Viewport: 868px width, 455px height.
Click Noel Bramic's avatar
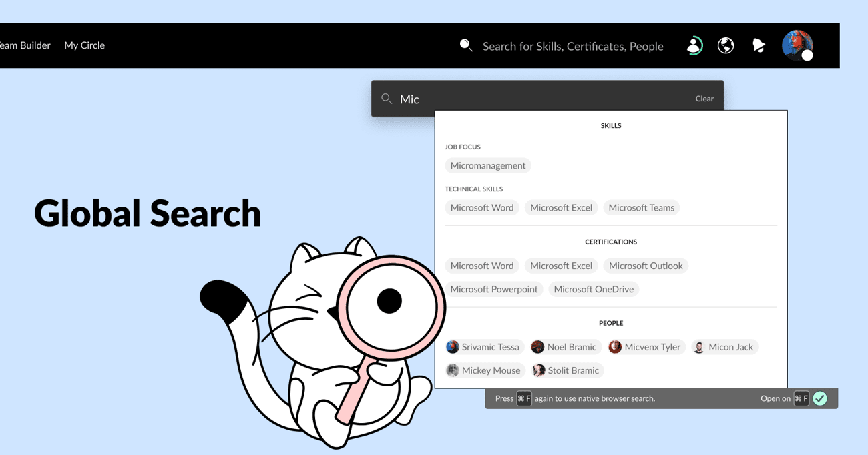(537, 347)
